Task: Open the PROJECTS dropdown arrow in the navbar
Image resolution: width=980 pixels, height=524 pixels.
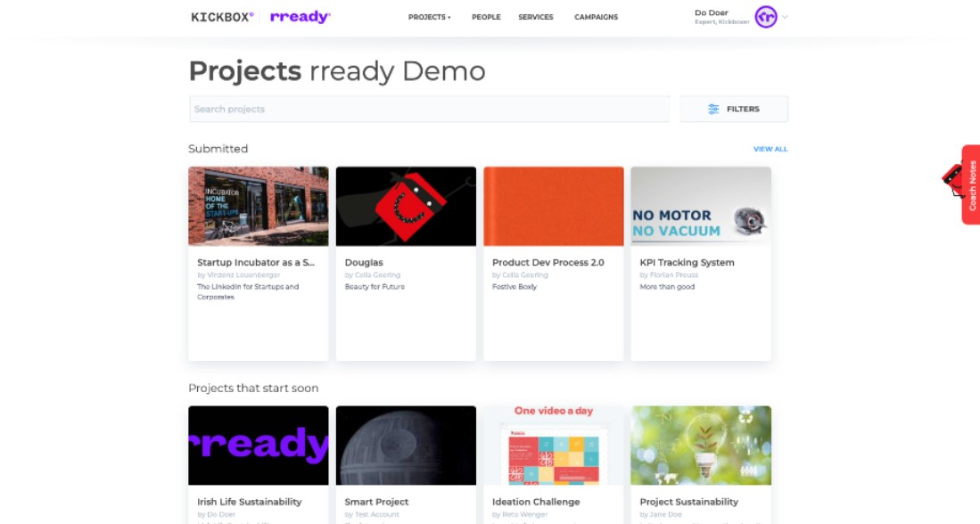Action: [447, 16]
